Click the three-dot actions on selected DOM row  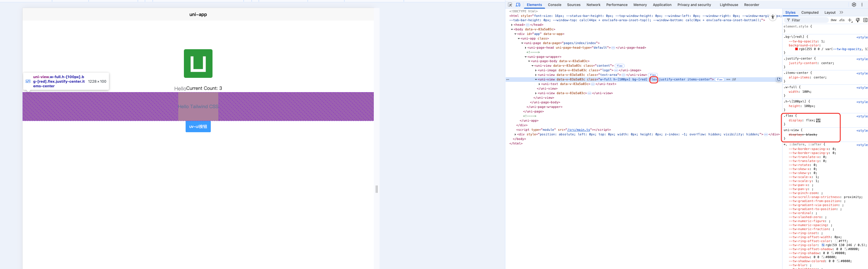click(507, 80)
